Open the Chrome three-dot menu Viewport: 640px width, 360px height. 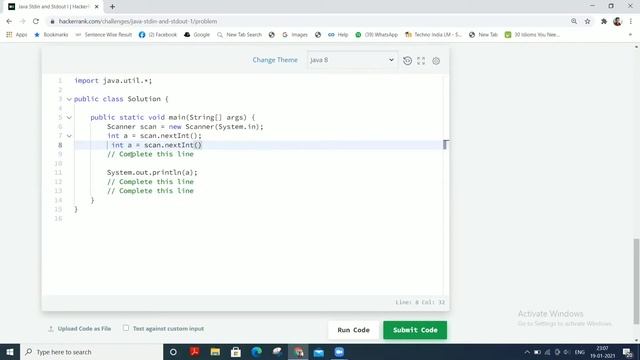click(x=631, y=21)
